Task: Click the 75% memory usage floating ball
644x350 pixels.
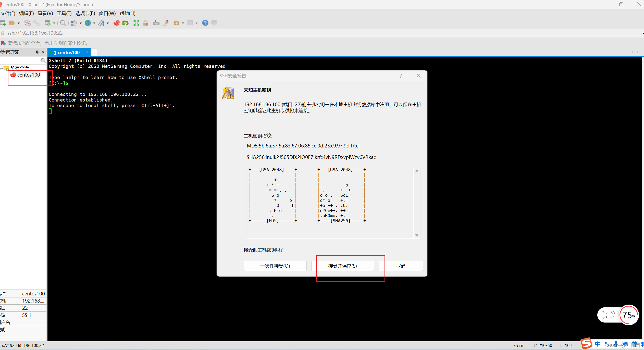Action: coord(629,315)
